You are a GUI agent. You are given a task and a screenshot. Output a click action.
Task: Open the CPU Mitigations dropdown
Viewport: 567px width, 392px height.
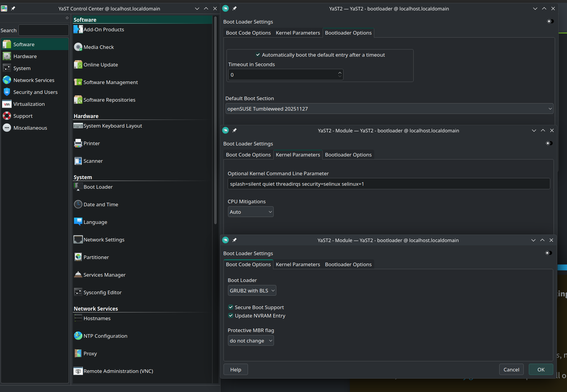click(x=250, y=212)
